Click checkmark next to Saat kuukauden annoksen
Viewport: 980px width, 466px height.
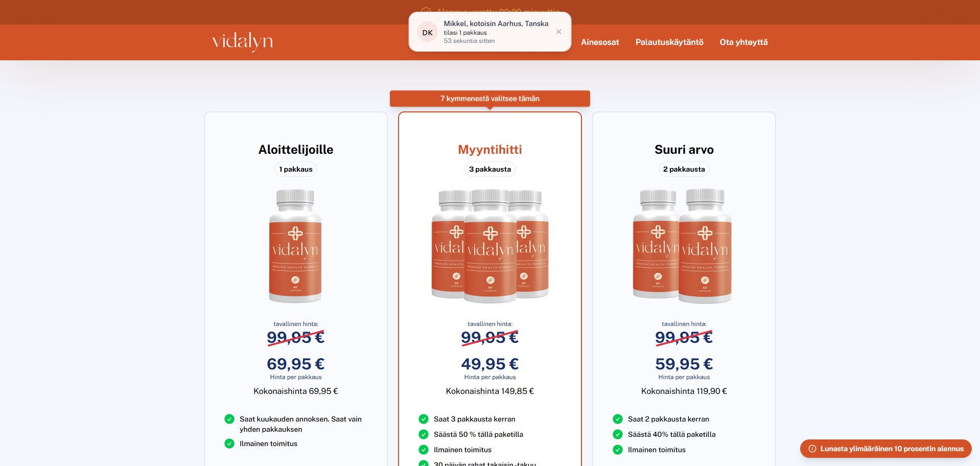229,419
